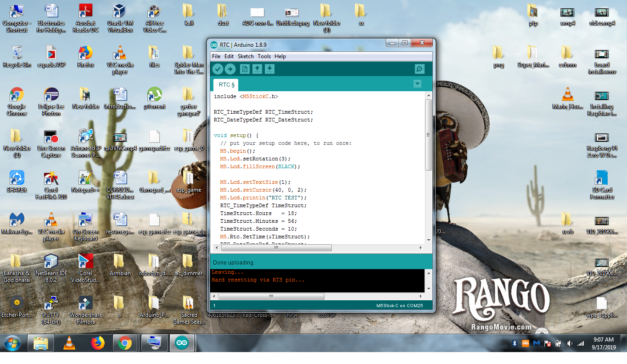Select the Live Screen Capture desktop icon

pos(51,143)
